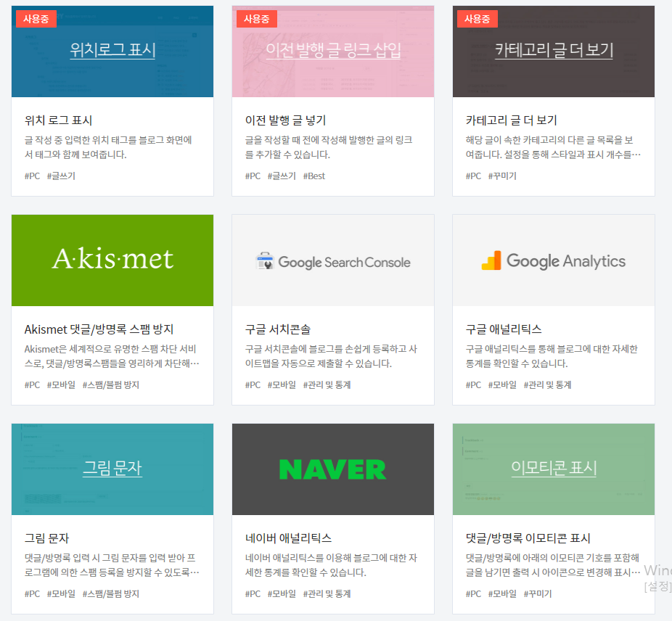Screen dimensions: 672x621
Task: Click #스팸/불펌 방지 tag under Akismet
Action: click(x=110, y=384)
